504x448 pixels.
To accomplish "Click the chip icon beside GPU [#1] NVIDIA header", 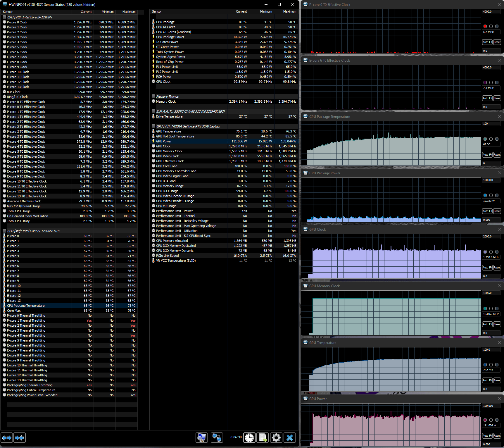I will pos(153,126).
